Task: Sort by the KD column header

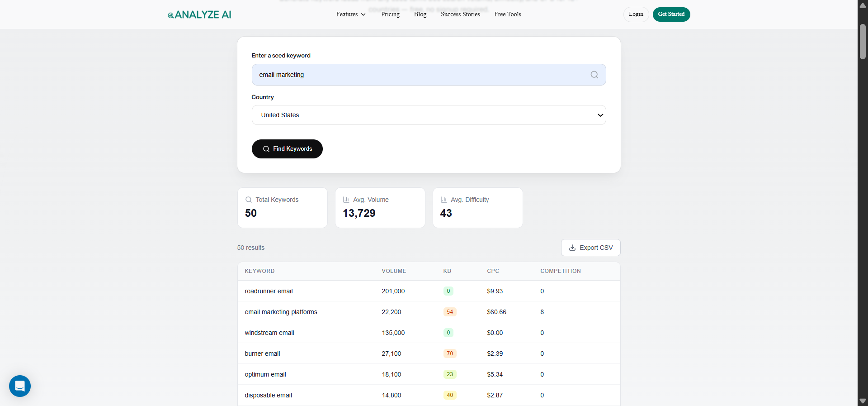Action: [447, 271]
